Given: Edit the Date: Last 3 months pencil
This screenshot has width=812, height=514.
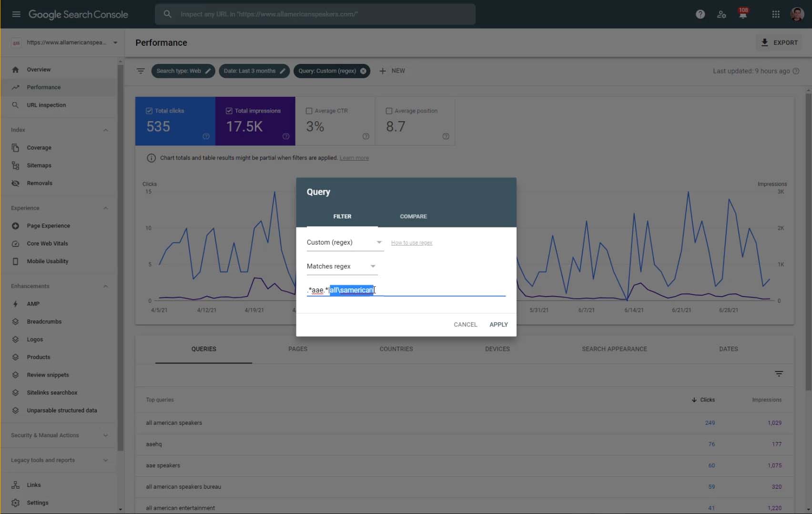Looking at the screenshot, I should coord(283,71).
